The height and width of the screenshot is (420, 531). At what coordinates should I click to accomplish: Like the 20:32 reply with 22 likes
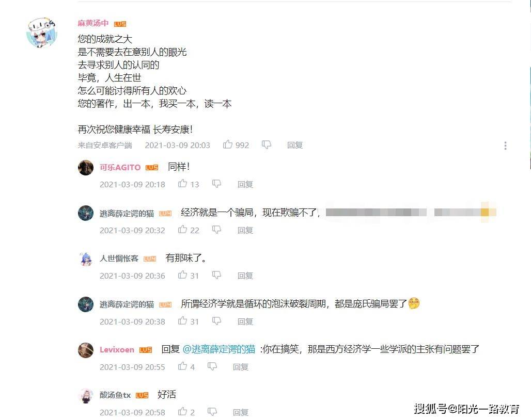pyautogui.click(x=182, y=230)
